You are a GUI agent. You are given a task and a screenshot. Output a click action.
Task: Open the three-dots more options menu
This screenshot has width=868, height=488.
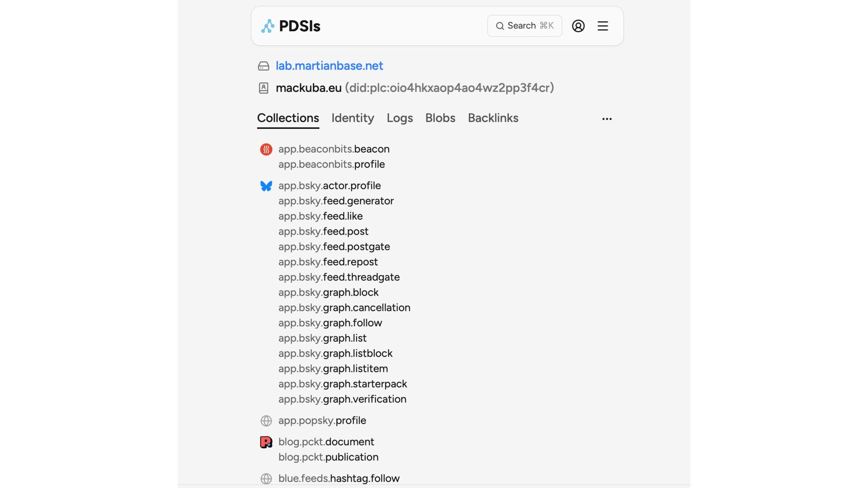point(607,119)
